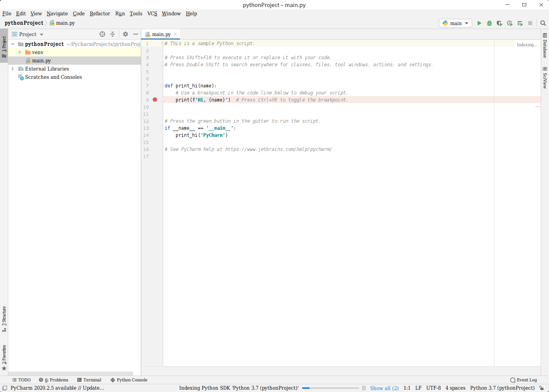This screenshot has height=392, width=549.
Task: Open the Navigate menu
Action: pyautogui.click(x=57, y=13)
